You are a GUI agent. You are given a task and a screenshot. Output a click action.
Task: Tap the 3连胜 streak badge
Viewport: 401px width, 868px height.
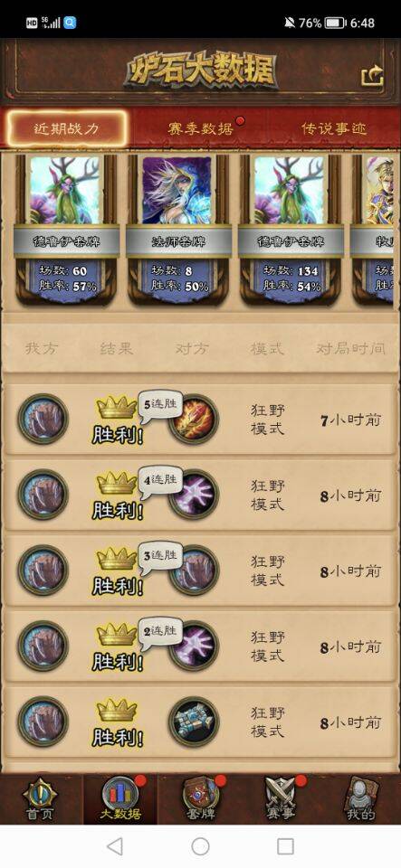160,554
